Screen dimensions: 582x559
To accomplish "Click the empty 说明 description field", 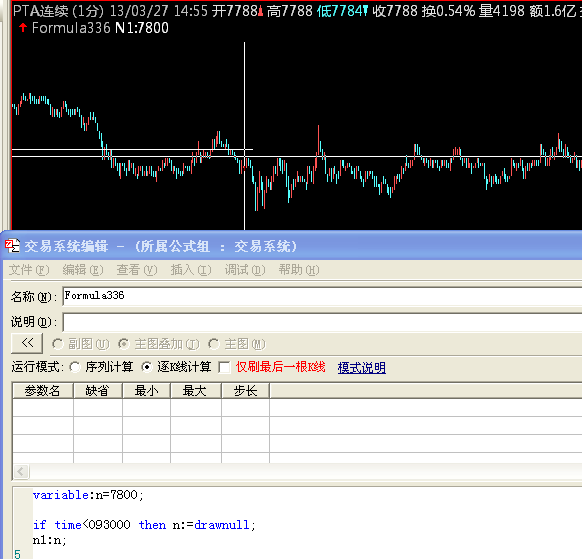I will click(x=322, y=322).
